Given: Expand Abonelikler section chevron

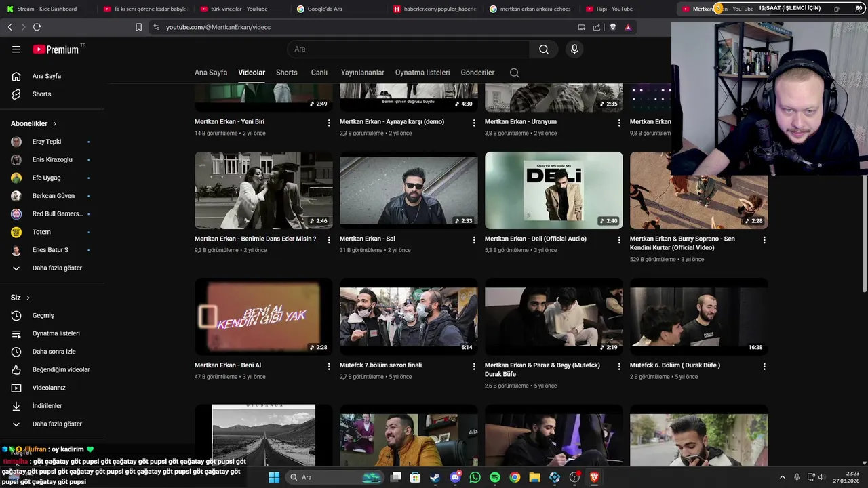Looking at the screenshot, I should 54,124.
